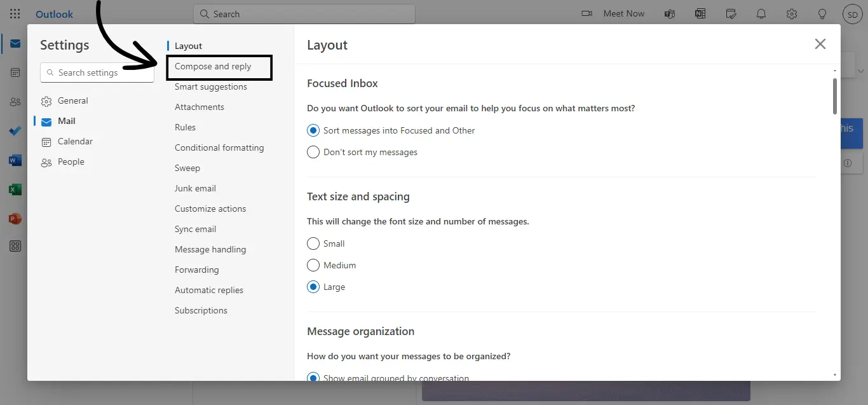Open Customize actions settings

[x=210, y=209]
